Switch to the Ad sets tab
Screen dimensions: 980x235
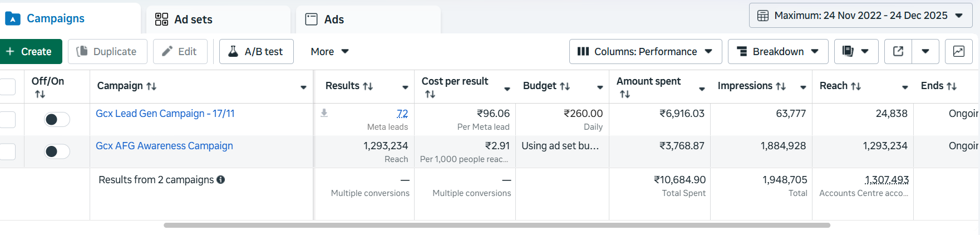184,19
